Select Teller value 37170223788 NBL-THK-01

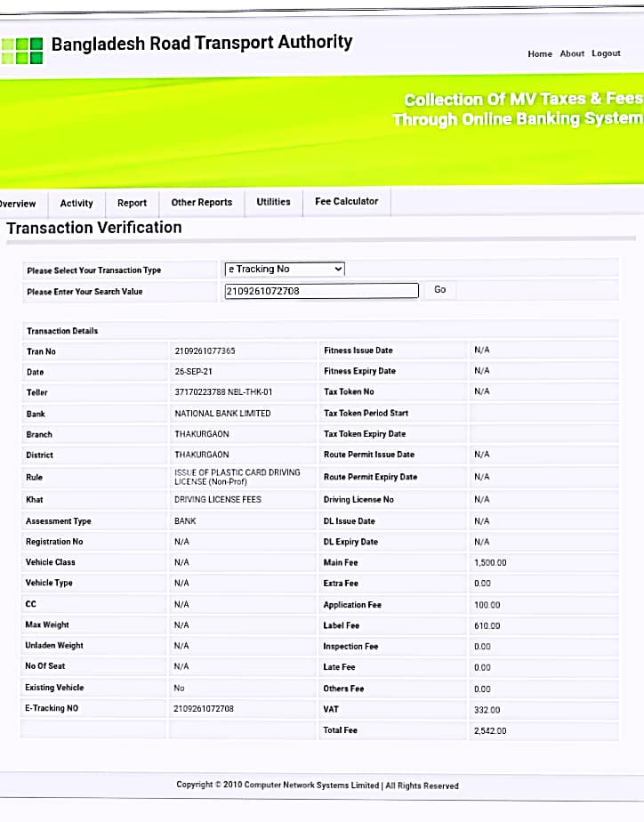tap(223, 392)
